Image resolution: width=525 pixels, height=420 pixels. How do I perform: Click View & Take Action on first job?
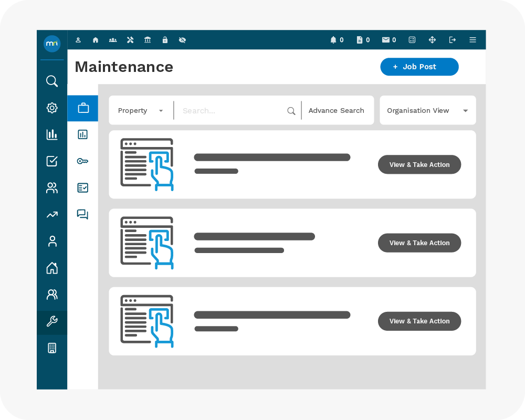tap(419, 165)
